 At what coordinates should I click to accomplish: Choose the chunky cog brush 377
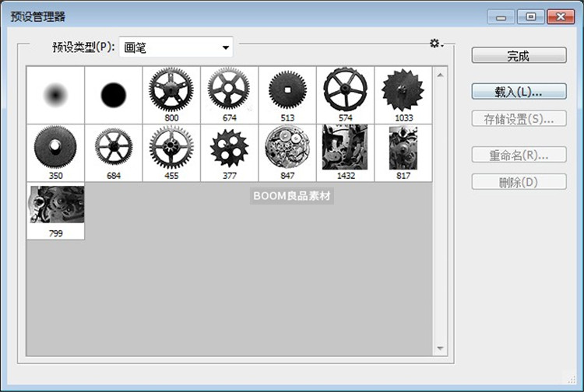(x=229, y=149)
